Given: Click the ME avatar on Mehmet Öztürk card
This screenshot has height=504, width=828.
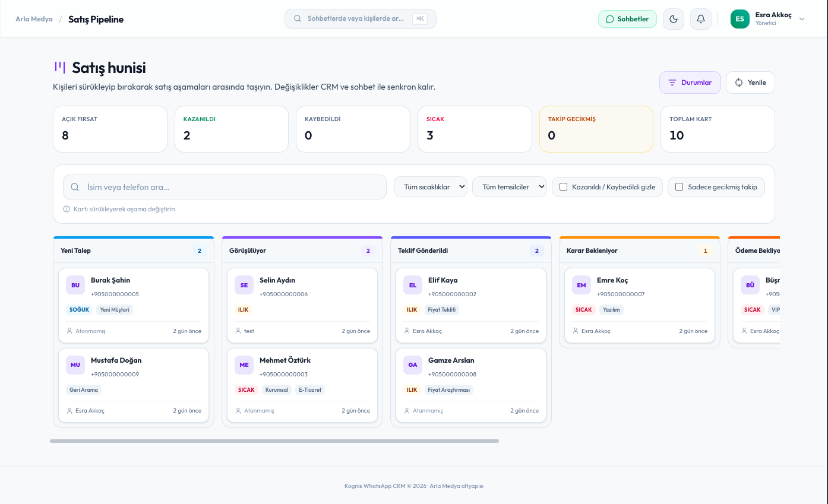Looking at the screenshot, I should click(x=244, y=365).
